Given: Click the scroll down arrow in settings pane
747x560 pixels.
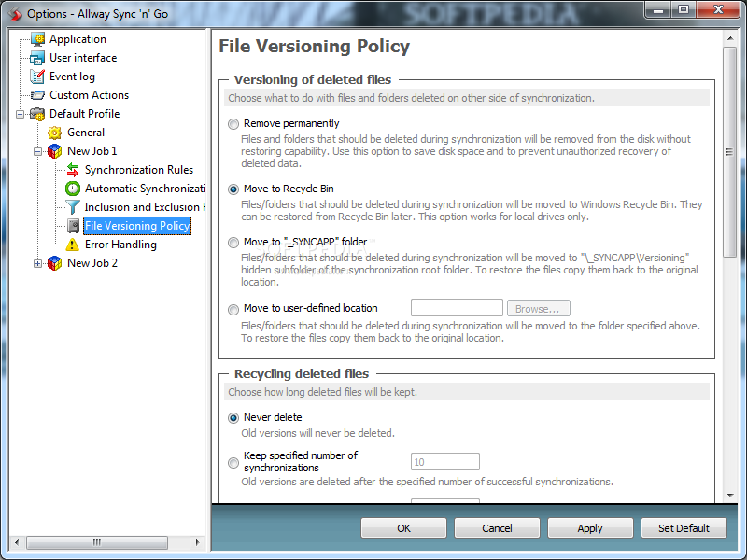Looking at the screenshot, I should [x=729, y=496].
